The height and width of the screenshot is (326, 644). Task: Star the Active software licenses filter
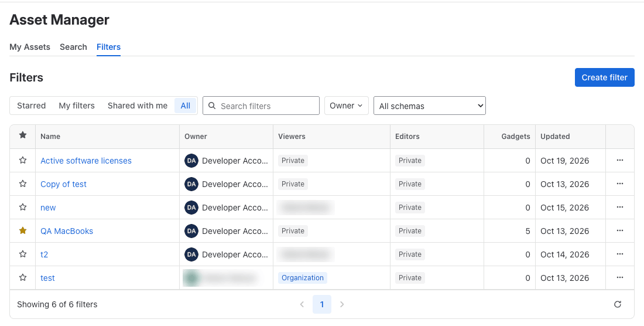pyautogui.click(x=23, y=160)
